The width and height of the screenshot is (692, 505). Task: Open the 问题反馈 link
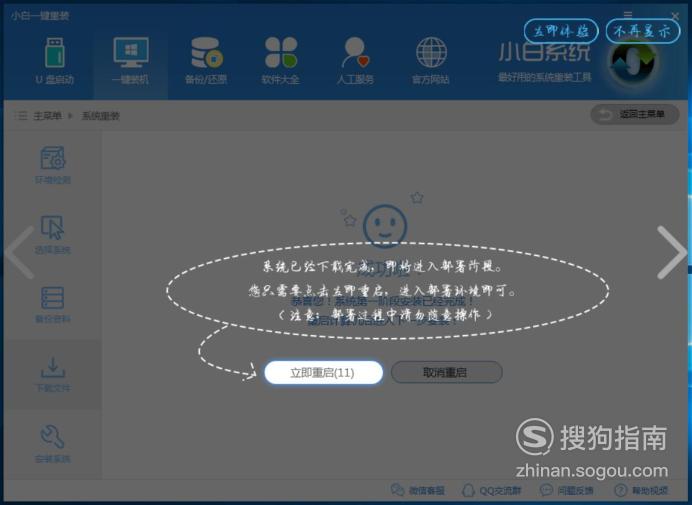[x=567, y=490]
